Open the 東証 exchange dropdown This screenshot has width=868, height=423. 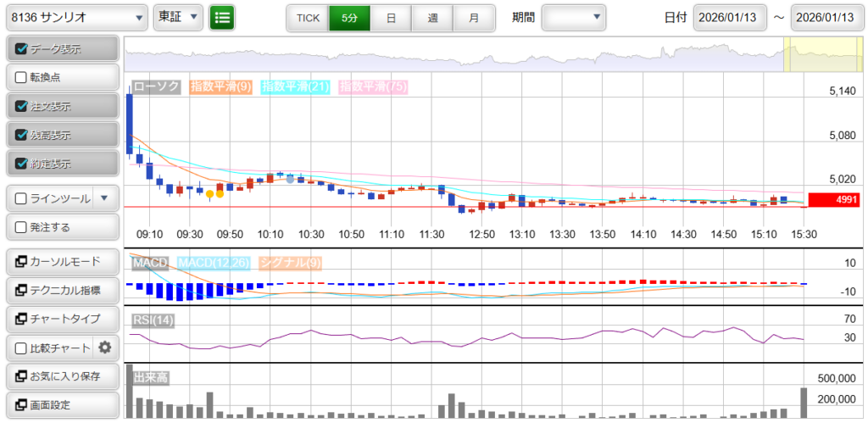(x=179, y=17)
